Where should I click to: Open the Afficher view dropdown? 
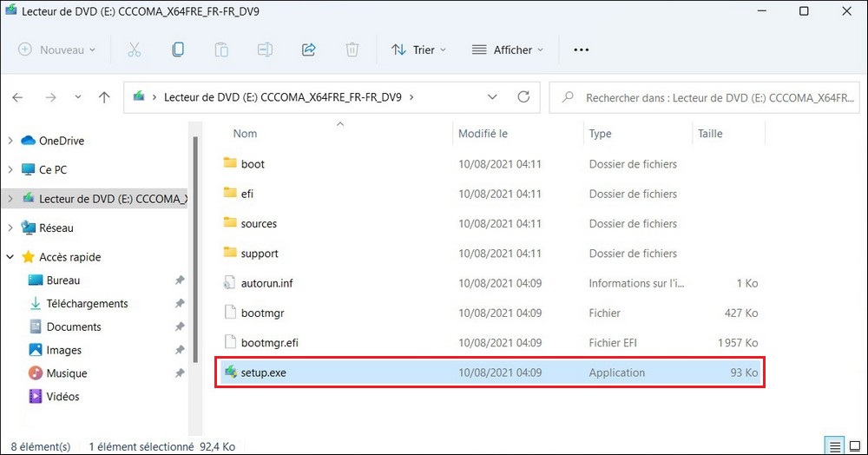tap(507, 49)
